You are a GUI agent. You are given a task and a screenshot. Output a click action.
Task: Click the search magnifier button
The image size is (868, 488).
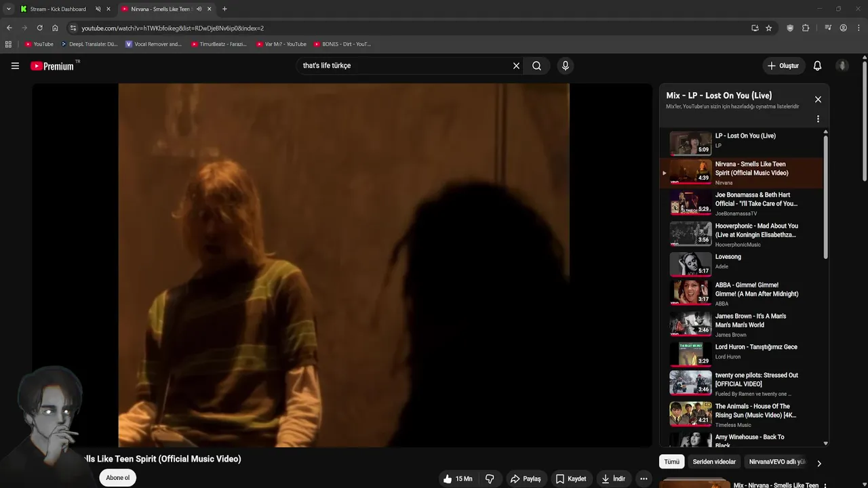click(536, 66)
